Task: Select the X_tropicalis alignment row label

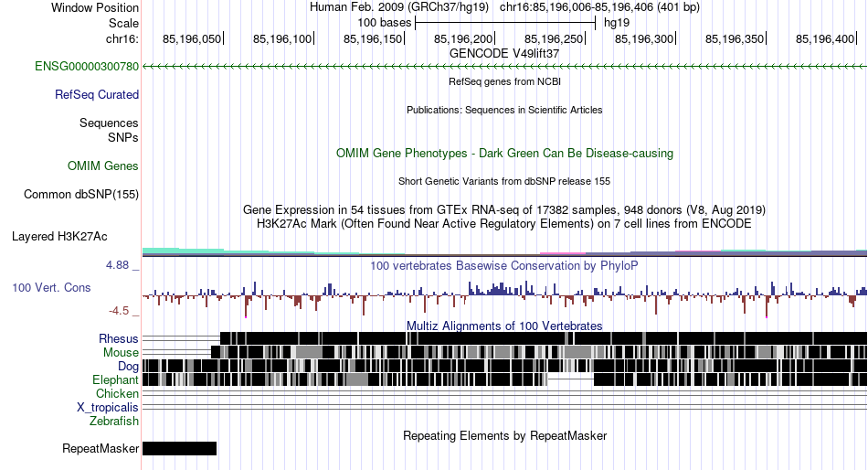Action: [108, 408]
